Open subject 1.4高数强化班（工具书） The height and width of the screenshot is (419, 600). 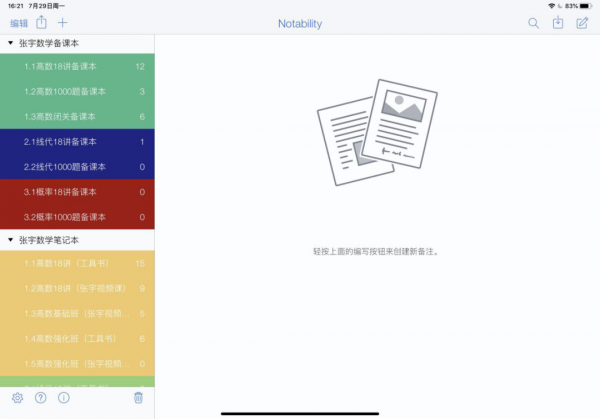[77, 339]
